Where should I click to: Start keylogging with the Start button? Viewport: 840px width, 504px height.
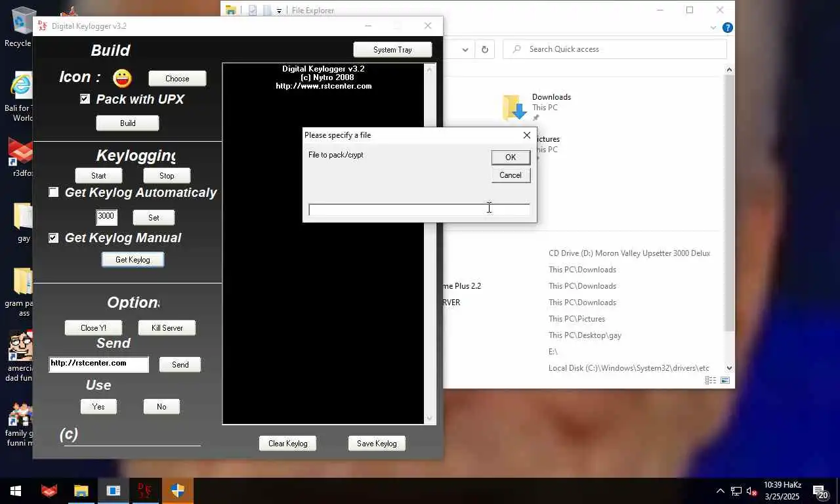98,175
